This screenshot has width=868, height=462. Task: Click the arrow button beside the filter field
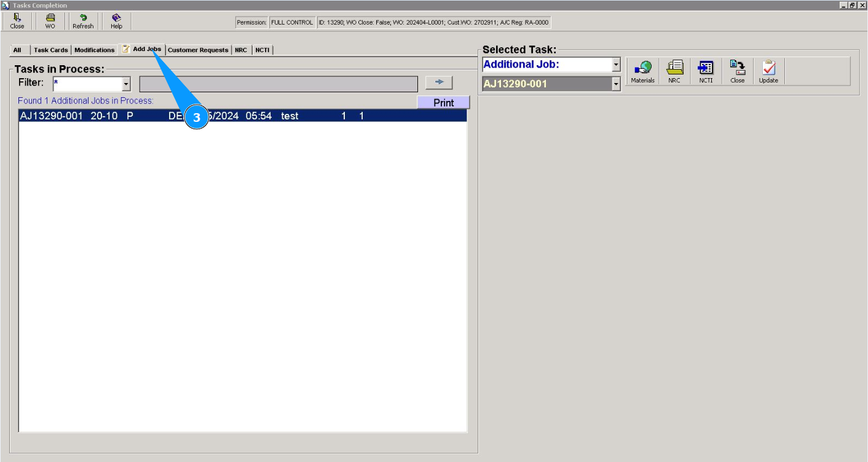439,82
